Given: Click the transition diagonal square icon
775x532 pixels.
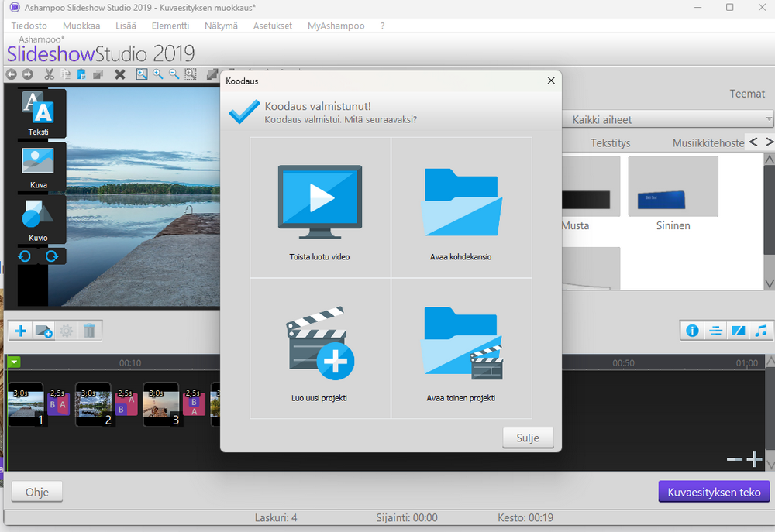Looking at the screenshot, I should (x=739, y=331).
